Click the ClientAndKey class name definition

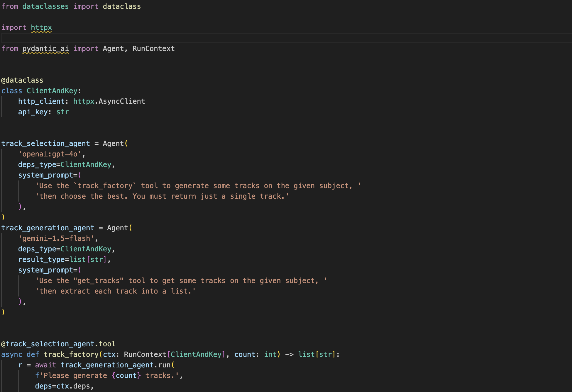pyautogui.click(x=52, y=91)
